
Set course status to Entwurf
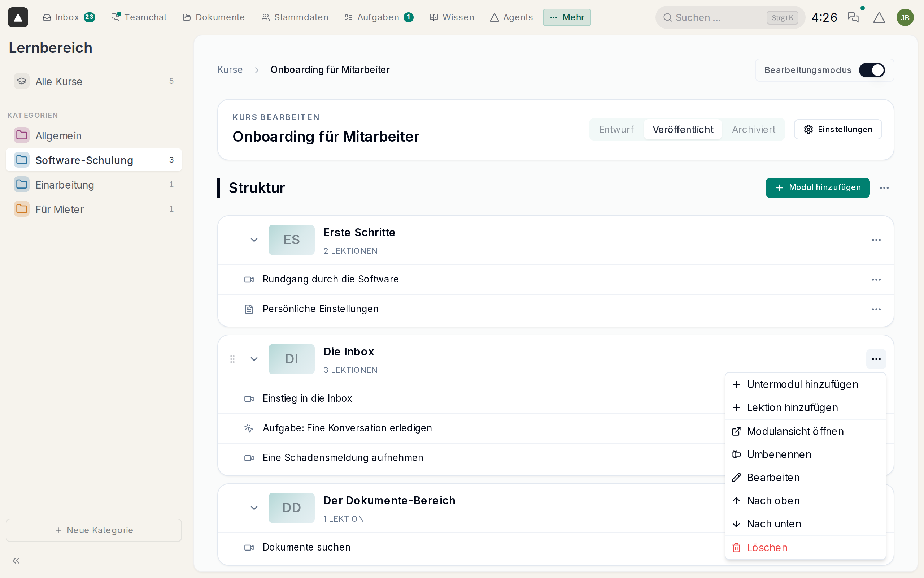click(x=616, y=130)
